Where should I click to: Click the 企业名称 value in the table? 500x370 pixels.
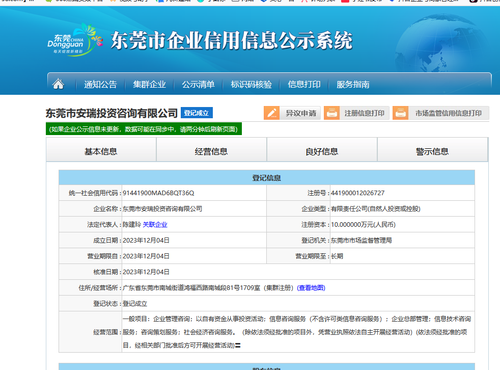(162, 209)
